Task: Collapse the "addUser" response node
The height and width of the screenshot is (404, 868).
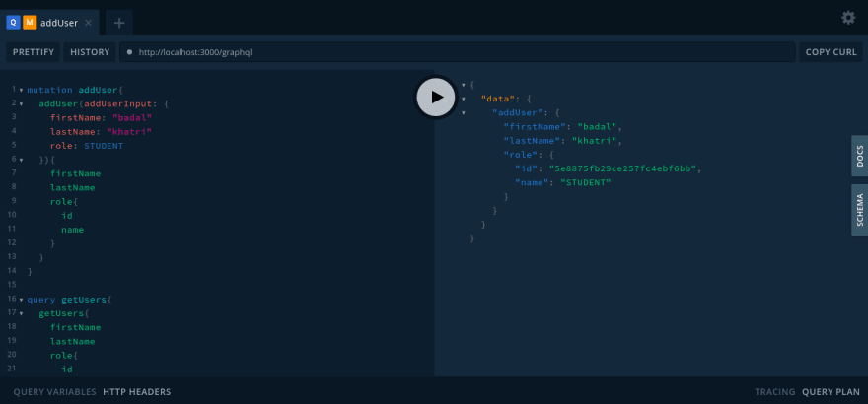Action: pyautogui.click(x=464, y=112)
